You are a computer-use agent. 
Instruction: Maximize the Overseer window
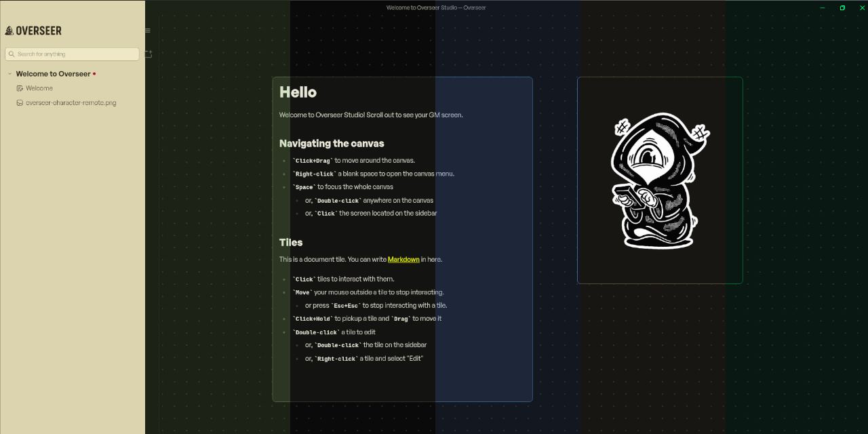[842, 8]
